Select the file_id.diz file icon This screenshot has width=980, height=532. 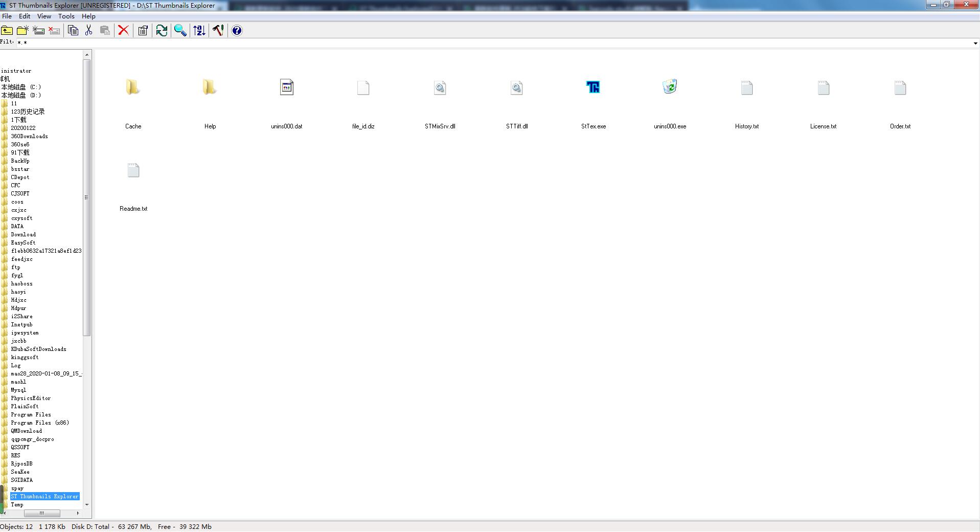pos(363,88)
